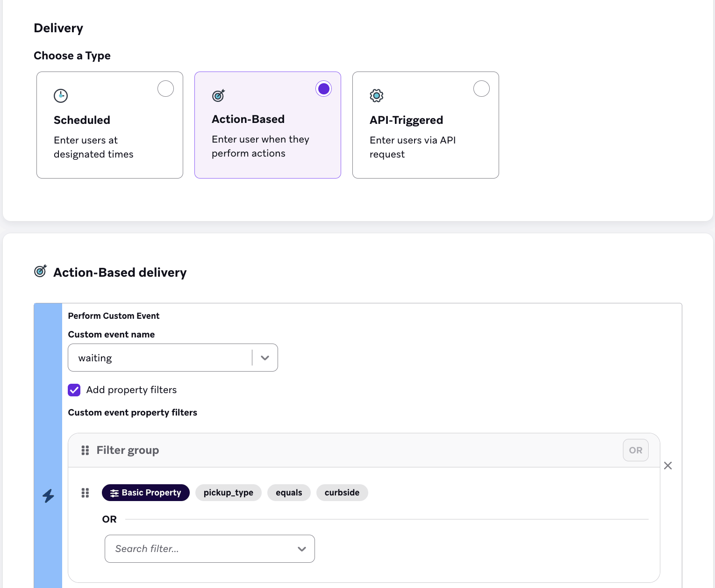715x588 pixels.
Task: Click the drag handle beside Basic Property row
Action: (85, 493)
